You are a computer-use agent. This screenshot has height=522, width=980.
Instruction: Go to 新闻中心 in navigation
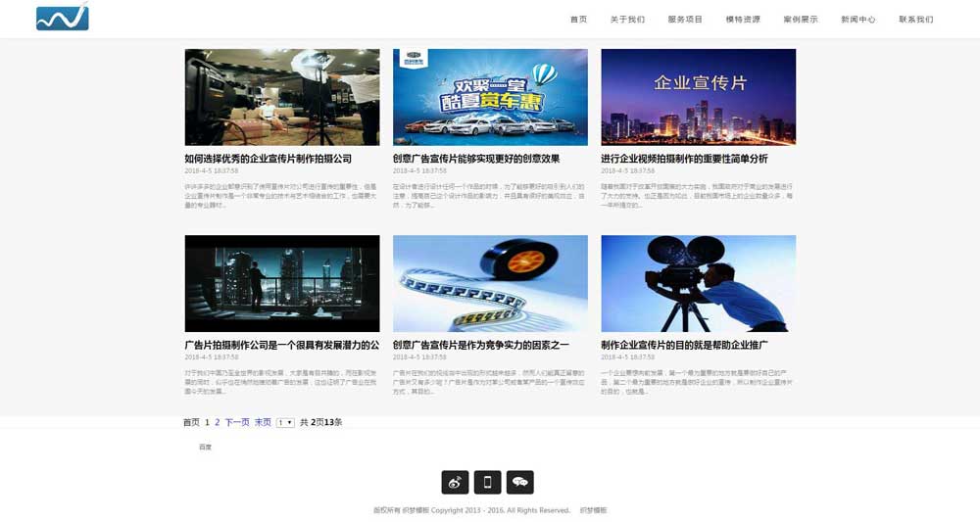click(x=858, y=20)
